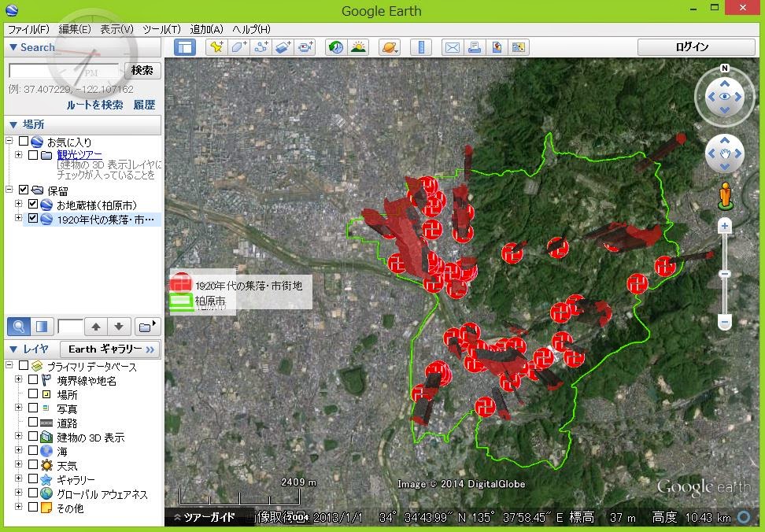The image size is (765, 532).
Task: Click the search input field
Action: coord(64,71)
